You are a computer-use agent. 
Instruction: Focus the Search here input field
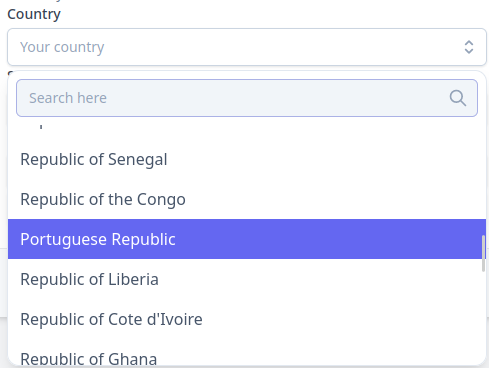point(247,98)
